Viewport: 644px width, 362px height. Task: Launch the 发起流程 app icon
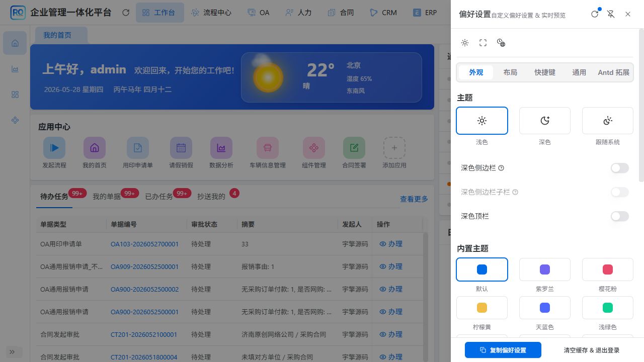54,148
